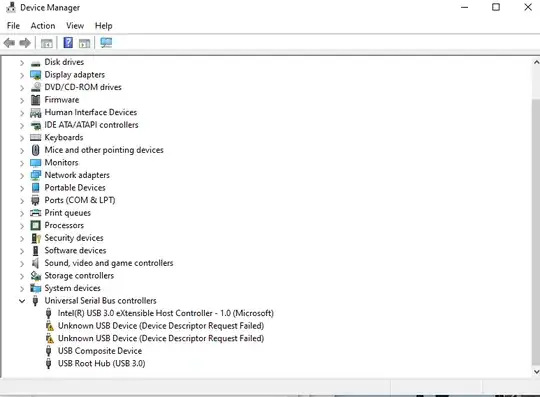This screenshot has width=540, height=397.
Task: Select Intel(R) USB 3.0 eXtensible Host Controller
Action: [166, 313]
